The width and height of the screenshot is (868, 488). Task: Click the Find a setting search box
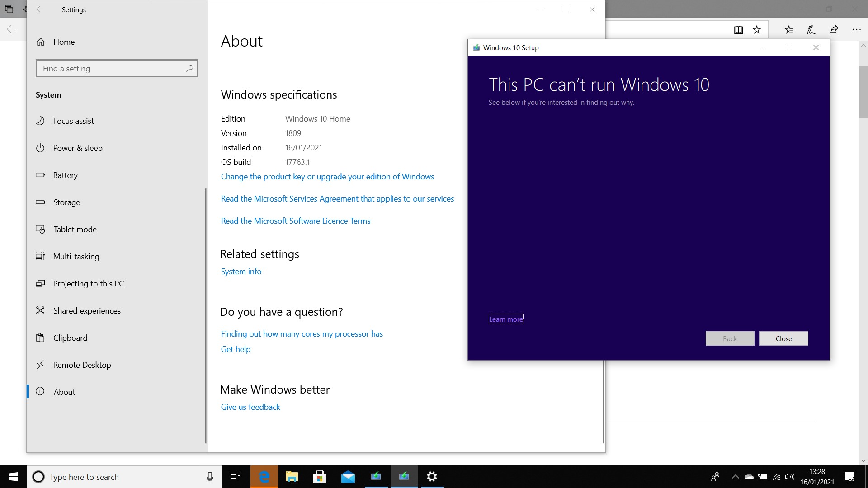click(x=117, y=68)
